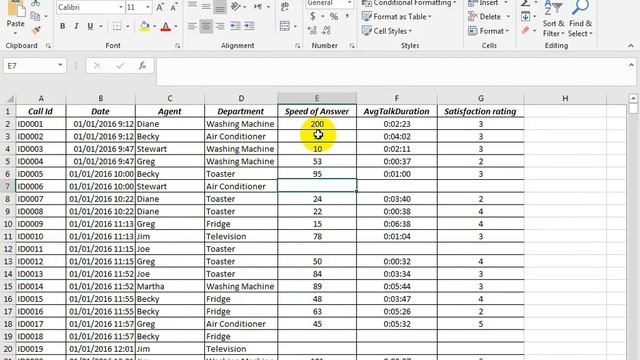640x360 pixels.
Task: Open Conditional Formatting dropdown
Action: [409, 3]
